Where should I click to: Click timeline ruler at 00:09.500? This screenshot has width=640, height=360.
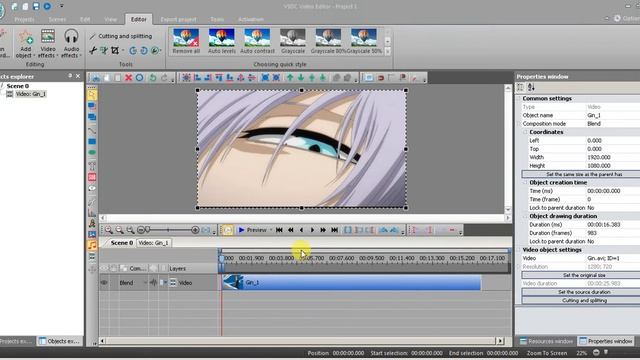[372, 258]
